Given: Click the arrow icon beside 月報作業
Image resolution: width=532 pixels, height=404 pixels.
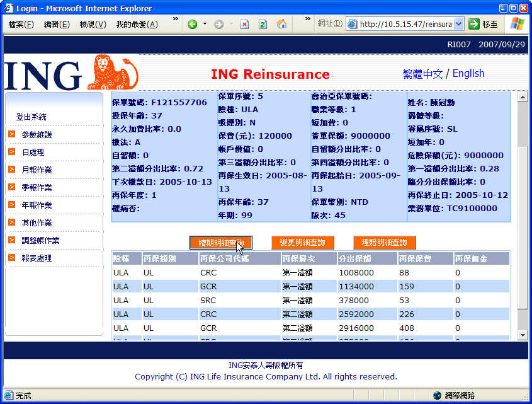Looking at the screenshot, I should click(12, 170).
